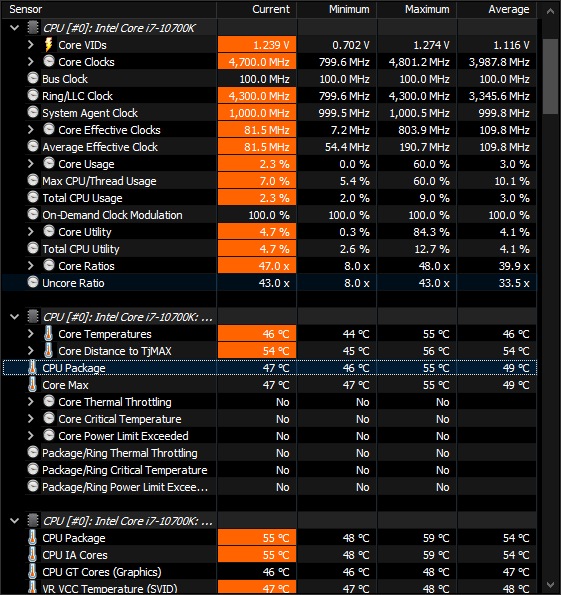Click the 3,345.6 MHz average Ring/LLC Clock value
This screenshot has width=561, height=595.
coord(499,96)
